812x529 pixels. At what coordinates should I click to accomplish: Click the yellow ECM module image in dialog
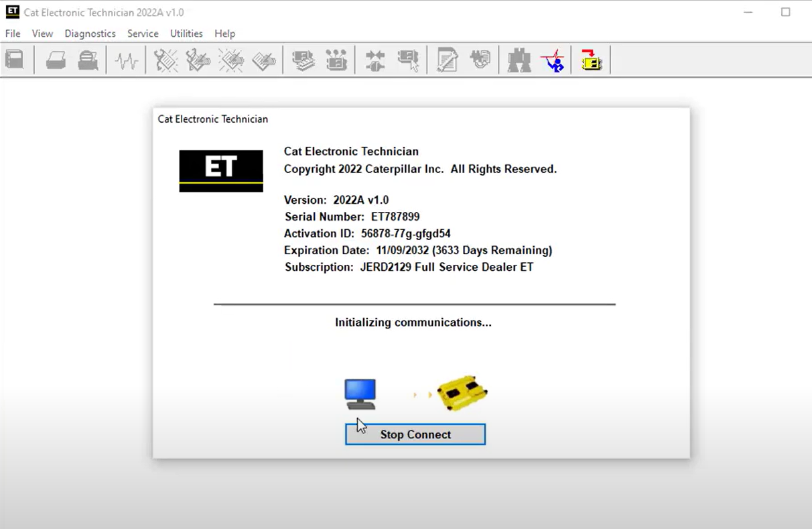click(462, 393)
